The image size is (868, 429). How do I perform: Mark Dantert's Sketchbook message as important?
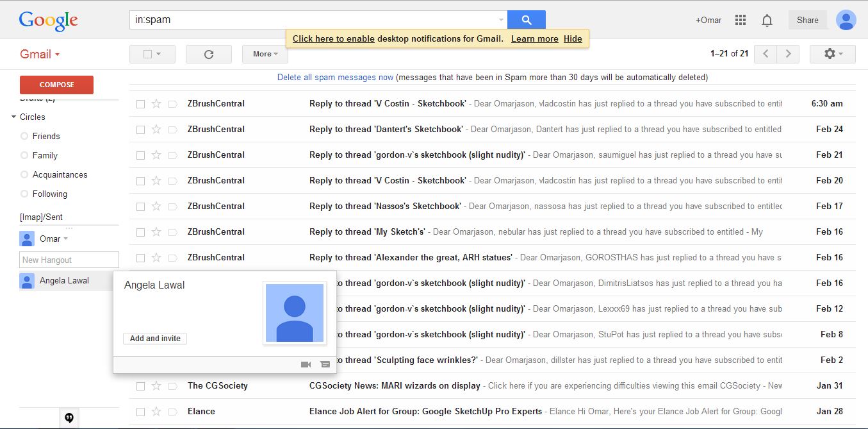pos(172,129)
